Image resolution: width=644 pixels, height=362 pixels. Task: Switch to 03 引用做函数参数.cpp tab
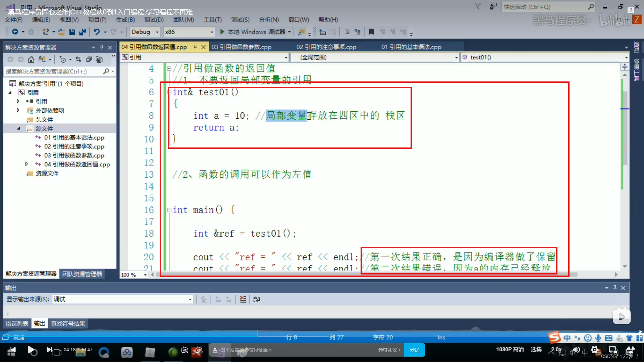click(241, 47)
